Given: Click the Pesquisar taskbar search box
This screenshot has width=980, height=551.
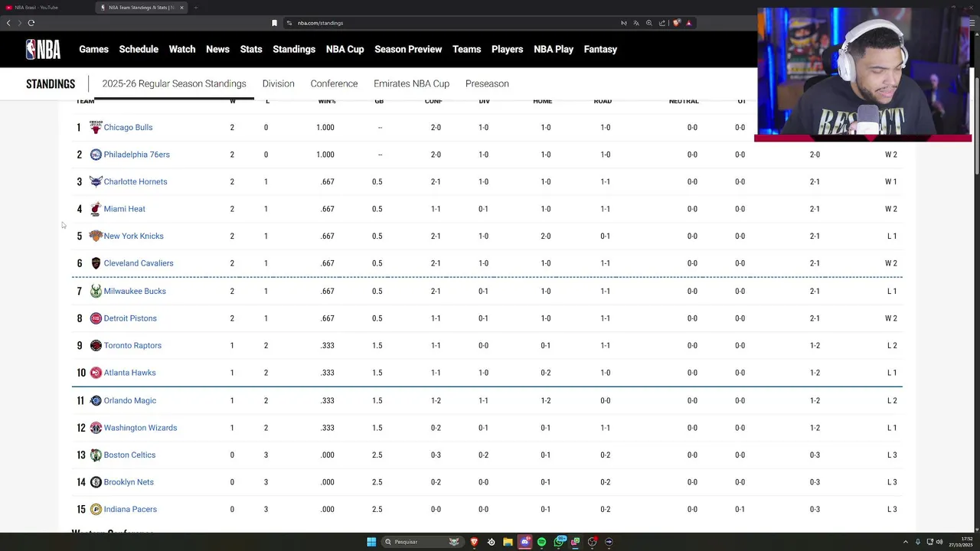Looking at the screenshot, I should (x=423, y=542).
